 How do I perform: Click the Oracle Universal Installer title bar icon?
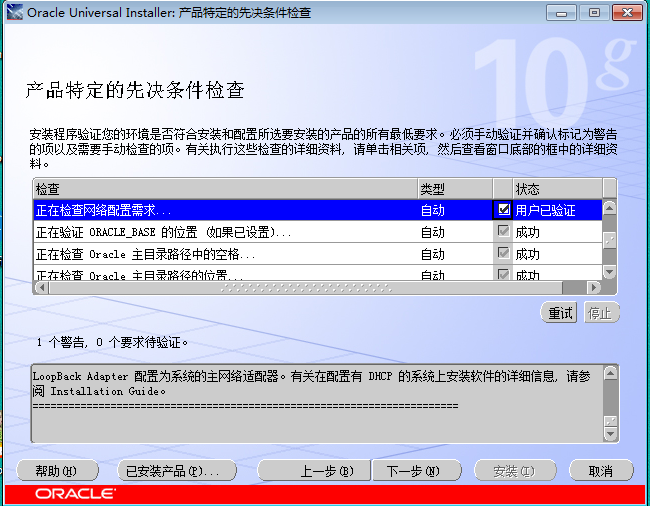coord(15,12)
